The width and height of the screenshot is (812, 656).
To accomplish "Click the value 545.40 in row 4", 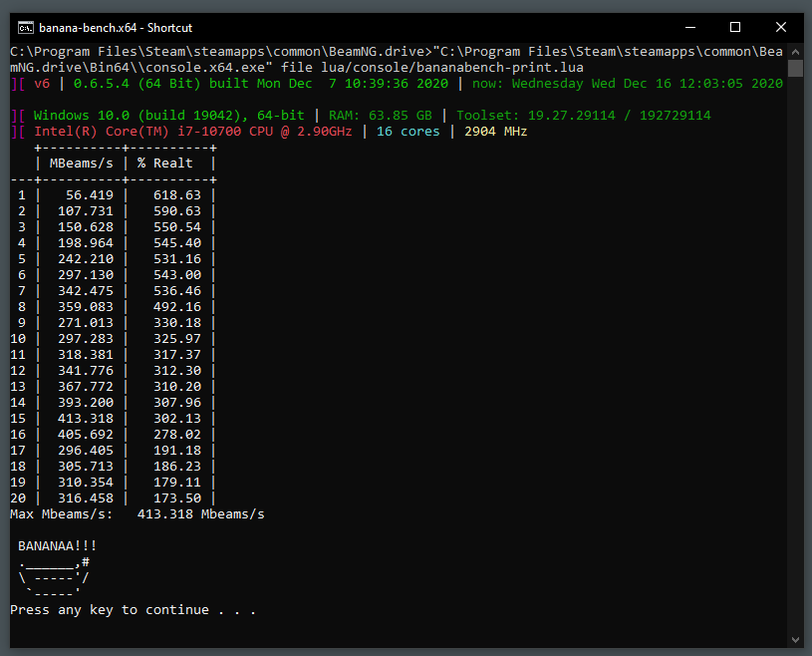I will pos(177,243).
